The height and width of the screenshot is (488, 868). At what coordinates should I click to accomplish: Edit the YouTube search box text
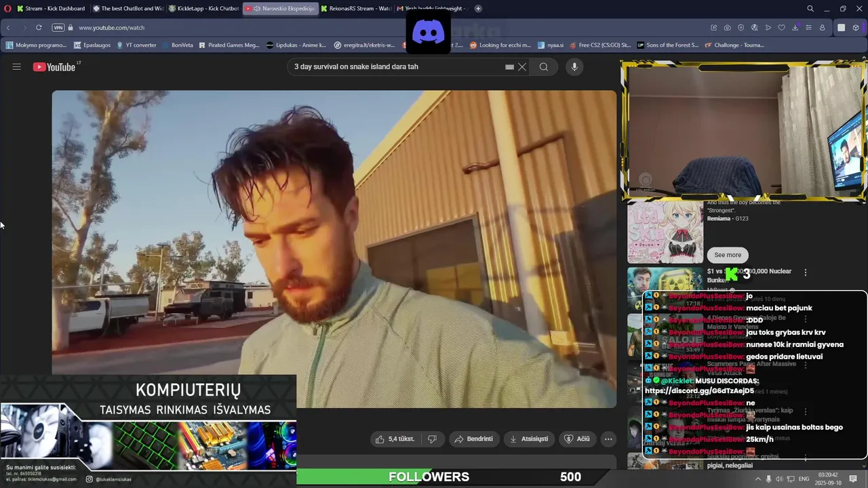(397, 67)
